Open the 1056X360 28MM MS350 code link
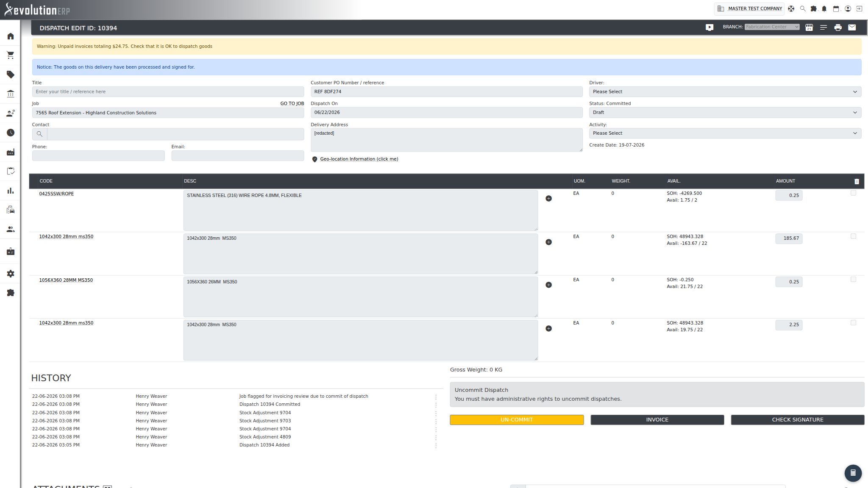Image resolution: width=868 pixels, height=488 pixels. click(66, 280)
